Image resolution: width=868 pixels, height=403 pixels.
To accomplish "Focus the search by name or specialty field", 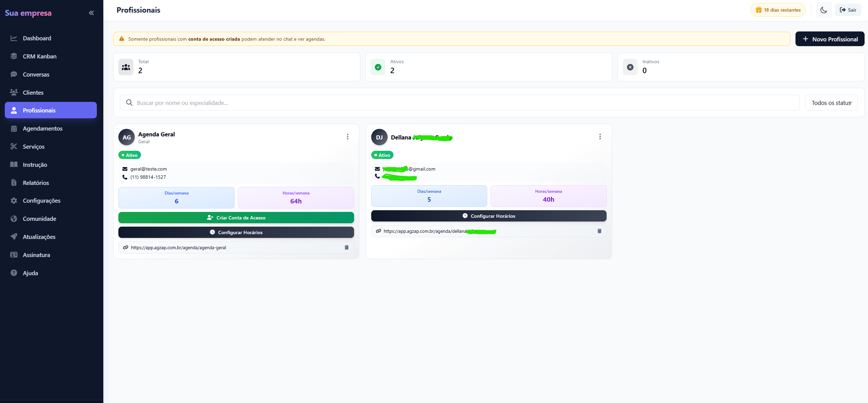I will click(459, 103).
